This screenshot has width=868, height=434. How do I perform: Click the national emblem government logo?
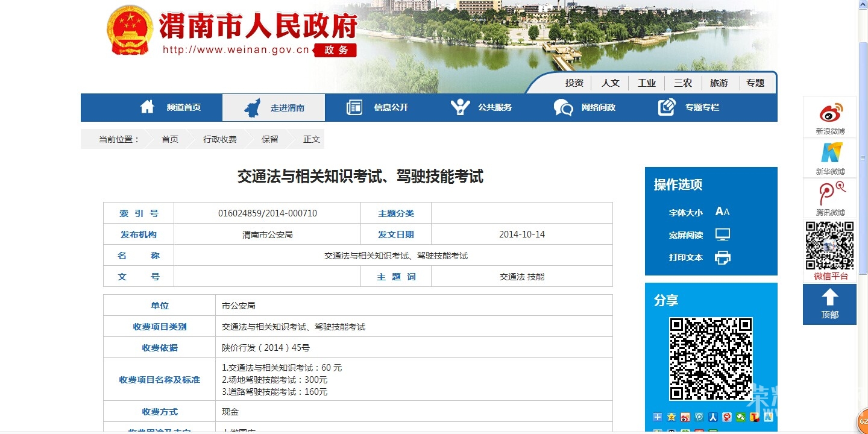coord(130,30)
